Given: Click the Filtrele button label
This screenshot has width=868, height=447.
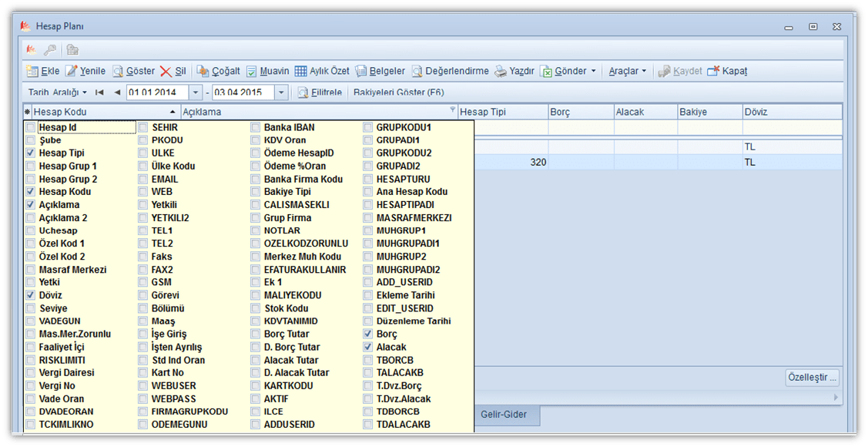Looking at the screenshot, I should (327, 92).
